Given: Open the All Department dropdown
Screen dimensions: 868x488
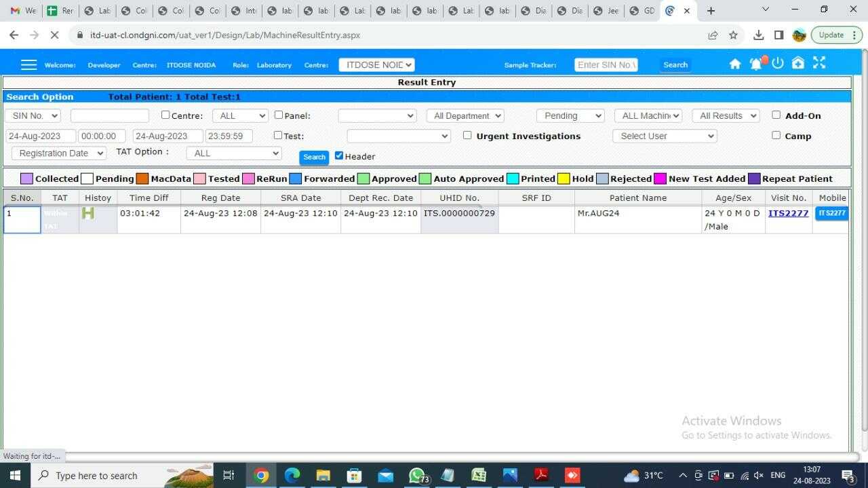Looking at the screenshot, I should [465, 115].
